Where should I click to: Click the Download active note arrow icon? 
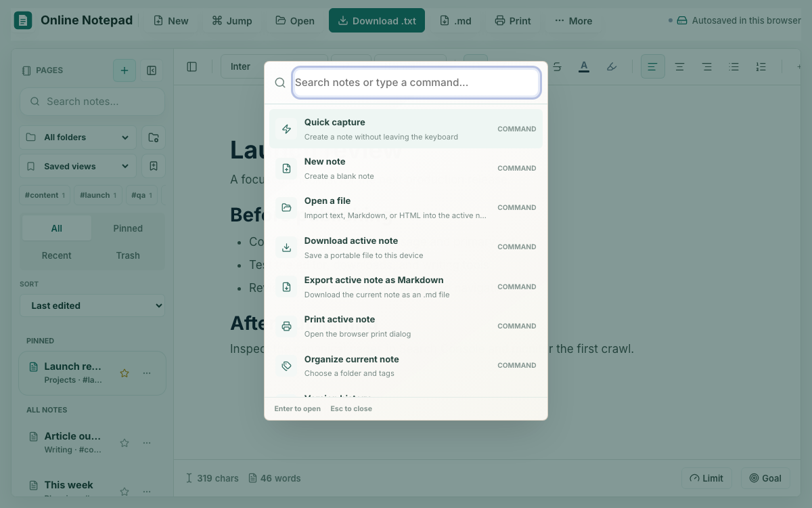pyautogui.click(x=286, y=247)
